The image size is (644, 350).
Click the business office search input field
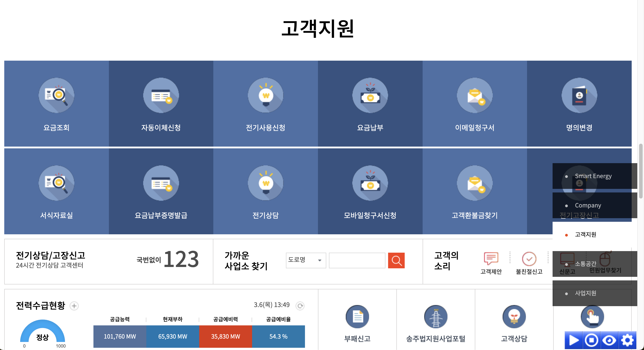[x=357, y=260]
